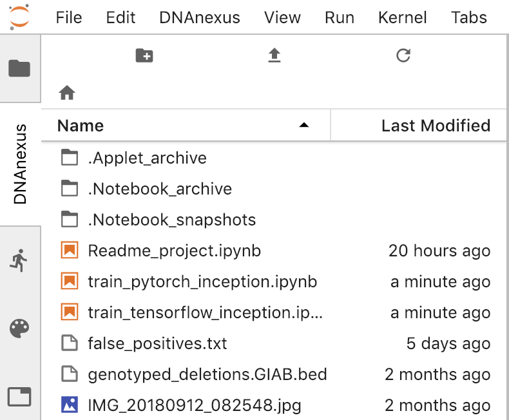
Task: Select the IMG_20180912_082548.jpg image file
Action: coord(194,405)
